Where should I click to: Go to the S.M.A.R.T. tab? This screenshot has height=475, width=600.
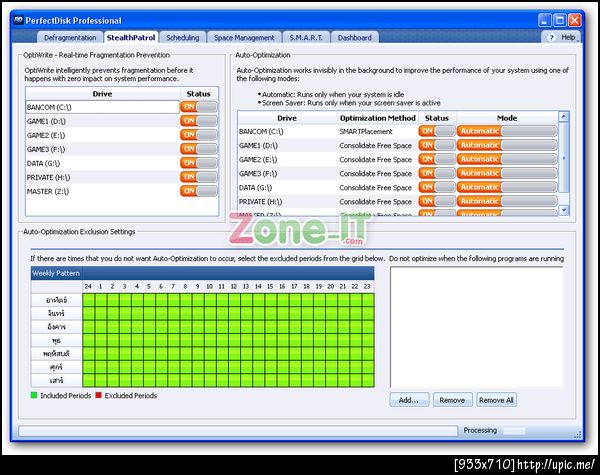(306, 38)
